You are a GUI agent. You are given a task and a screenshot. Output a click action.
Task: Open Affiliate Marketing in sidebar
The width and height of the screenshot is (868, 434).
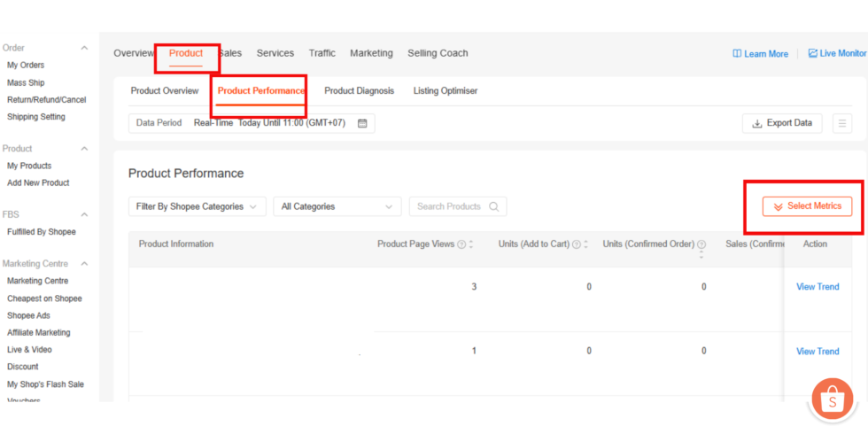[x=39, y=333]
